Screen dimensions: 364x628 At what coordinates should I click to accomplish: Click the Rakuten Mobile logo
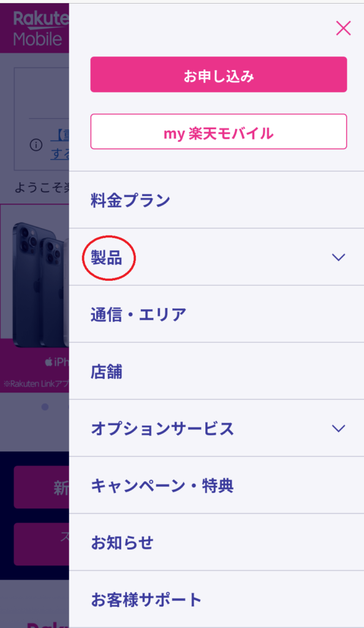(x=41, y=28)
